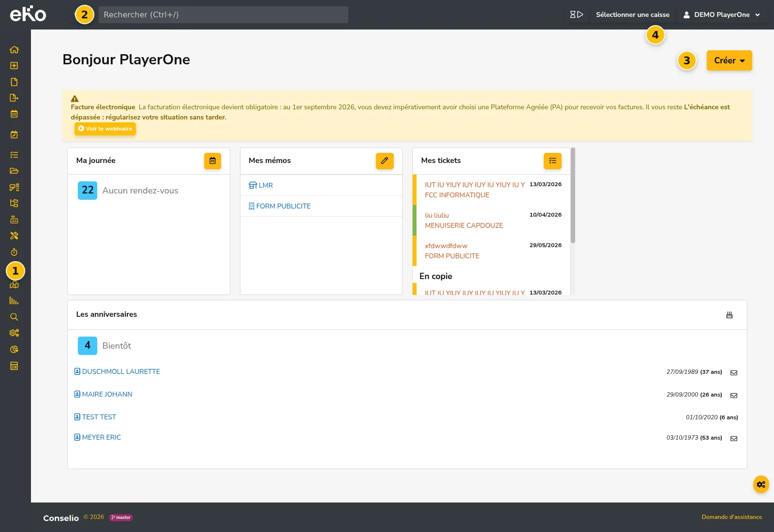
Task: Click the '01/10/2020 (6 ans)' birthday date
Action: (712, 417)
